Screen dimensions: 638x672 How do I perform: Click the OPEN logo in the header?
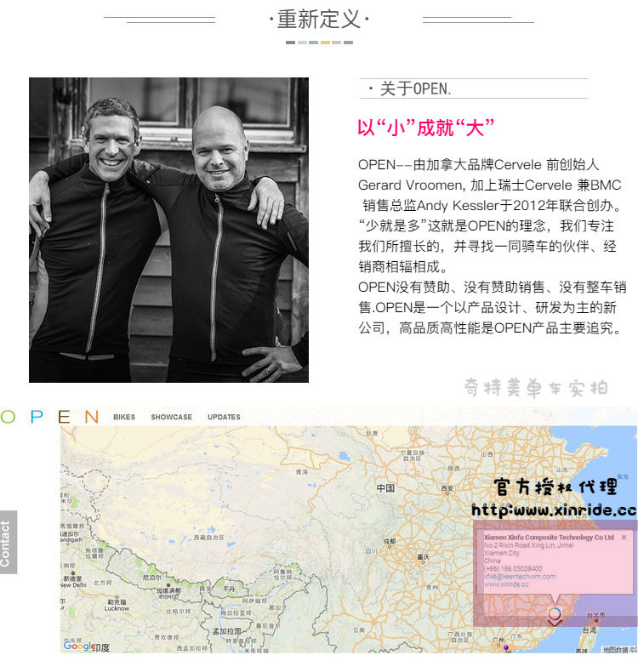(x=49, y=417)
